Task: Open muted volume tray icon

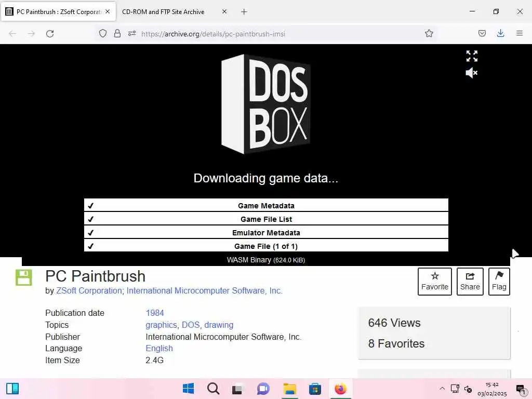Action: 468,389
